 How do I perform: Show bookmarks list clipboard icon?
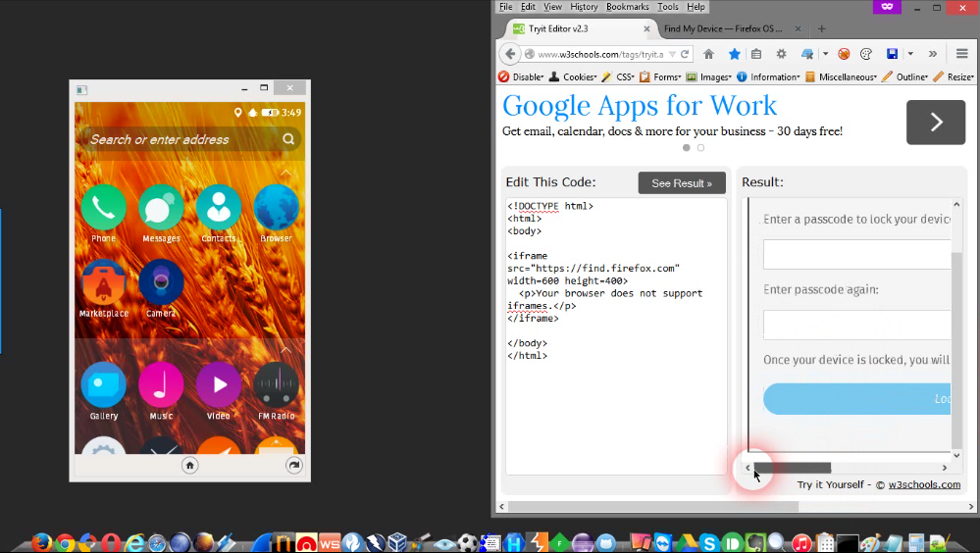tap(756, 54)
